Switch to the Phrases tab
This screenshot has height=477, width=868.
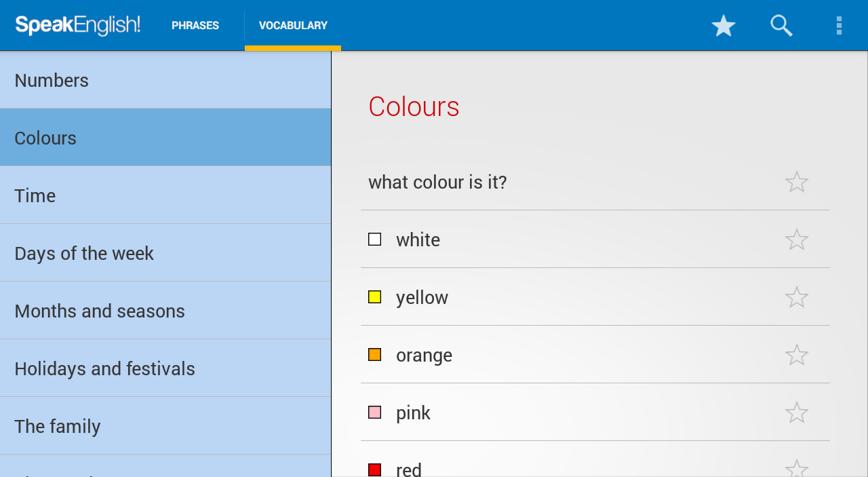[195, 26]
